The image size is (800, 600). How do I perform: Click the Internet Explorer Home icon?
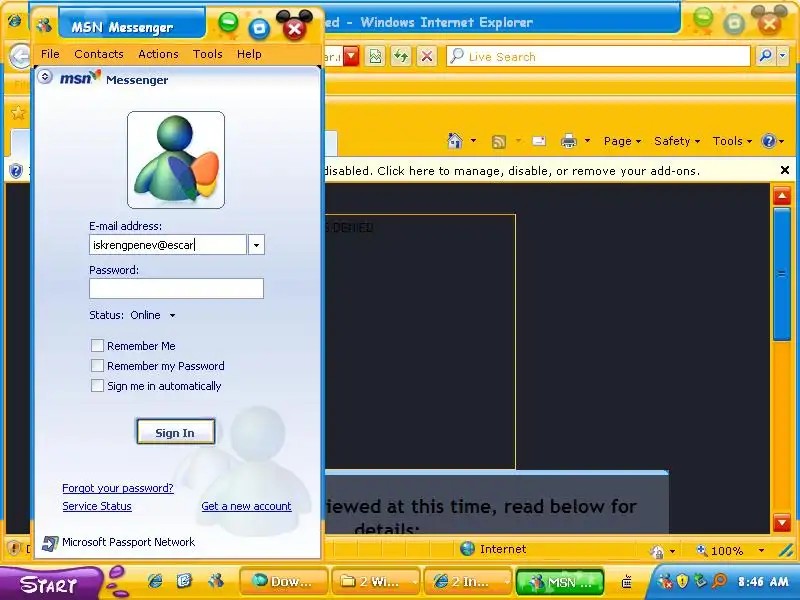pyautogui.click(x=455, y=140)
